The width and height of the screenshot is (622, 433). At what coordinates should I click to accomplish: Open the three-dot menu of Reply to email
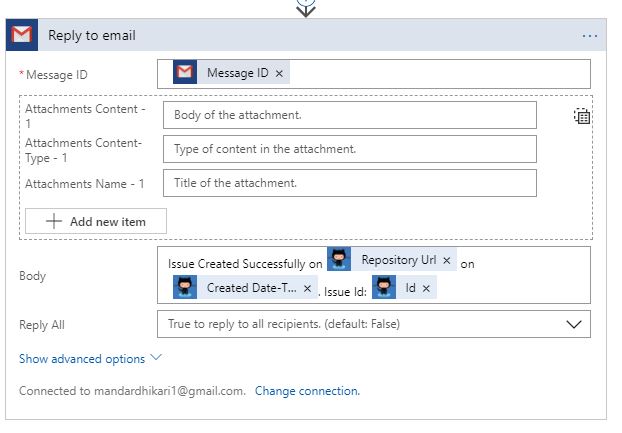click(x=589, y=36)
